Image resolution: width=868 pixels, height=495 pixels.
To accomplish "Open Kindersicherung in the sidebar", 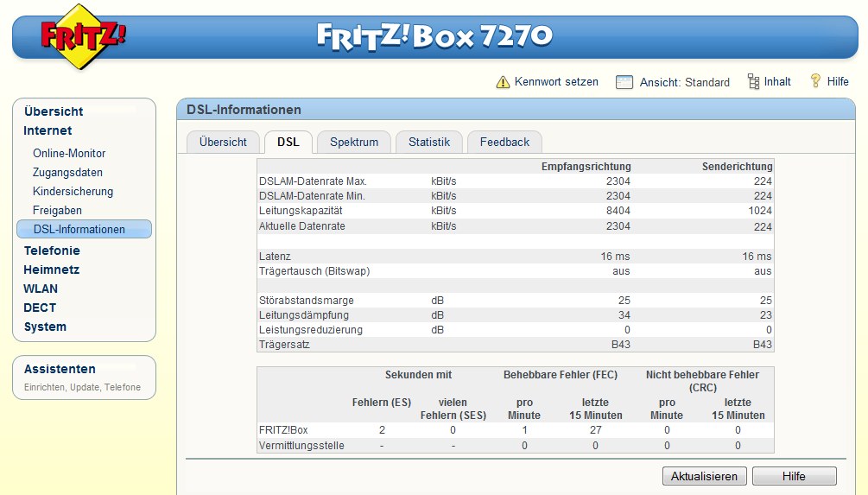I will click(73, 192).
